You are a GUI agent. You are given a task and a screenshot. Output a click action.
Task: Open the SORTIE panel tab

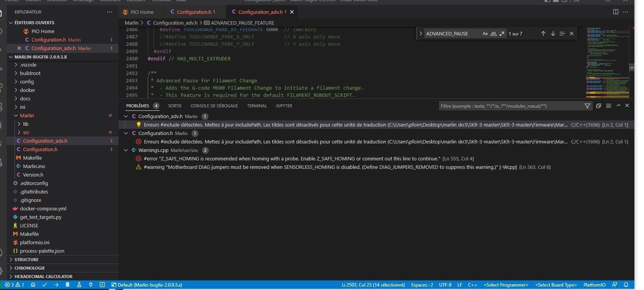coord(175,106)
